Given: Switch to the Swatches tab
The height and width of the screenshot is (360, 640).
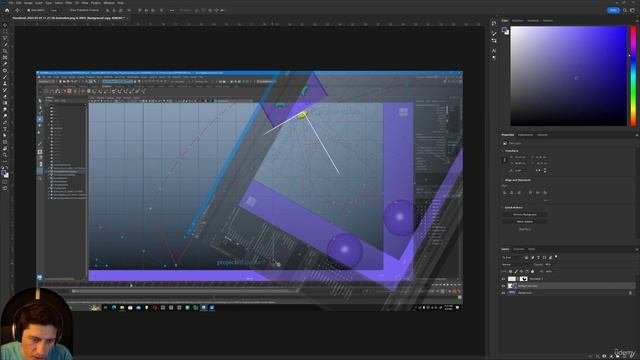Looking at the screenshot, I should tap(517, 20).
